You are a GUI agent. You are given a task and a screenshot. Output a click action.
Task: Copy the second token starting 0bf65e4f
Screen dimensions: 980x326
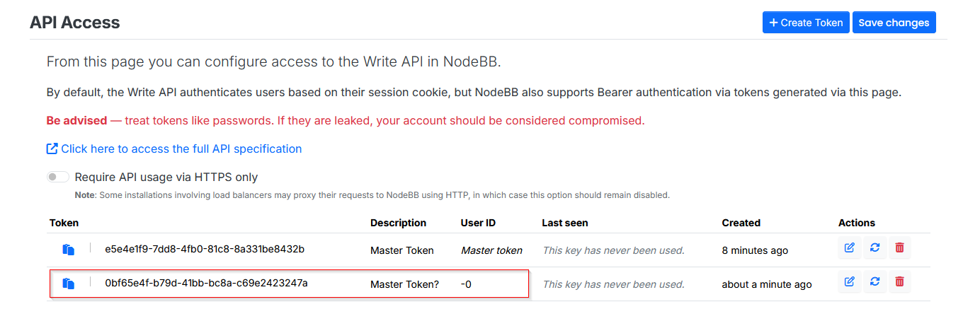tap(69, 284)
